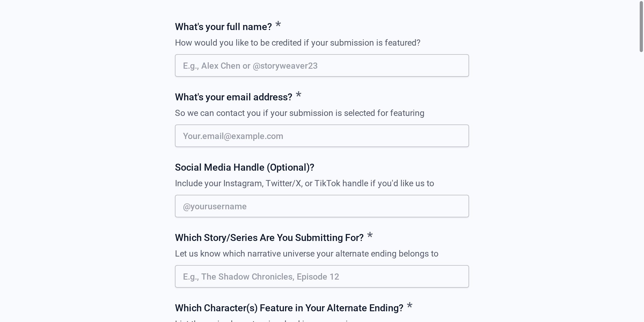Image resolution: width=644 pixels, height=322 pixels.
Task: Click the "Include your Instagram, Twitter/X" helper text
Action: [304, 184]
